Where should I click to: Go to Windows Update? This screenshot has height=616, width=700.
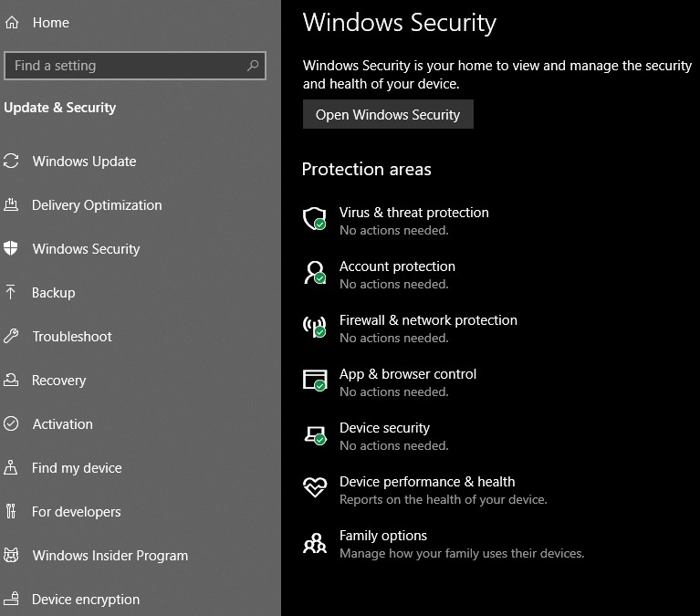84,162
